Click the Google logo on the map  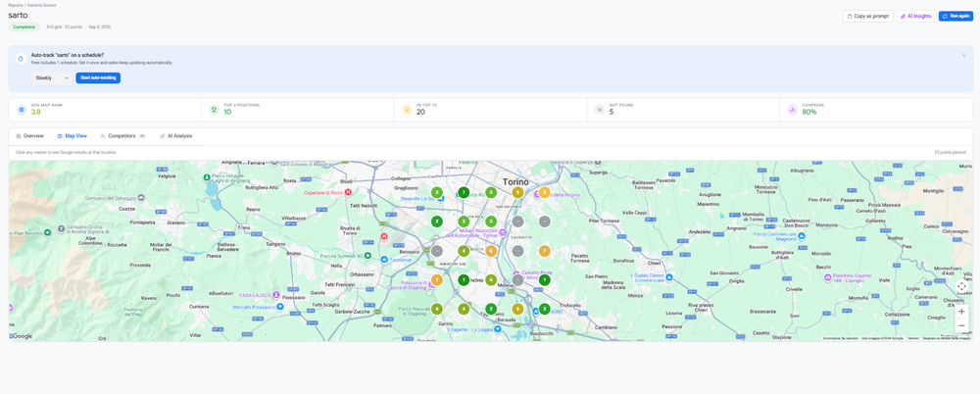22,336
